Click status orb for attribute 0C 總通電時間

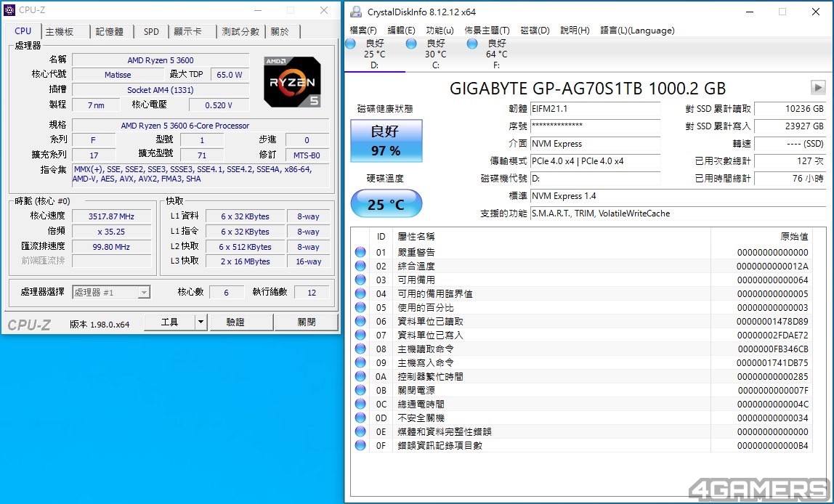click(360, 404)
